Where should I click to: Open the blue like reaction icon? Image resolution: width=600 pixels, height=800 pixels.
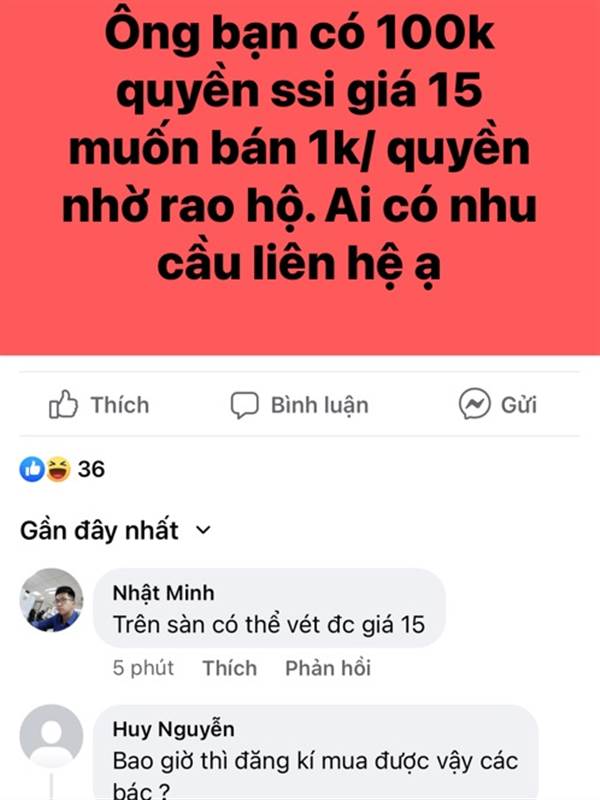click(x=32, y=469)
